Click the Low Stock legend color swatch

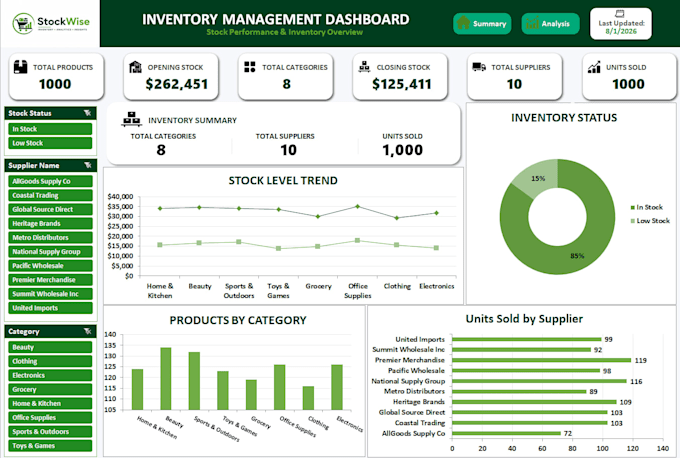click(x=633, y=221)
